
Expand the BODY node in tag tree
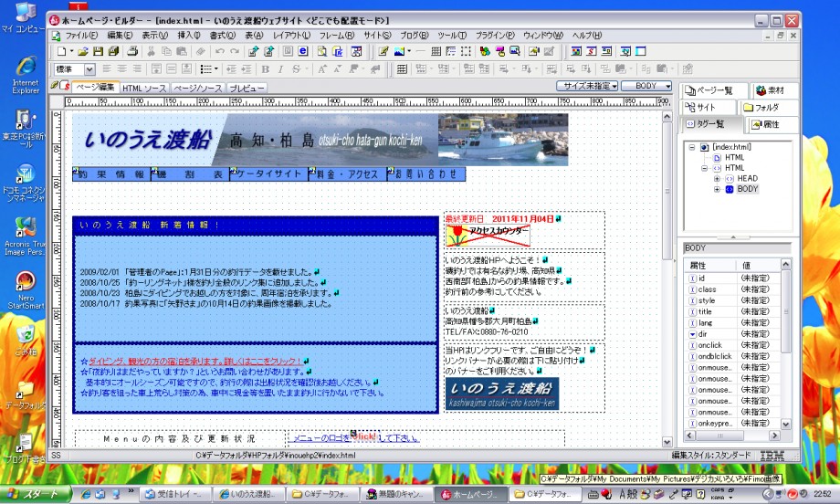coord(717,189)
